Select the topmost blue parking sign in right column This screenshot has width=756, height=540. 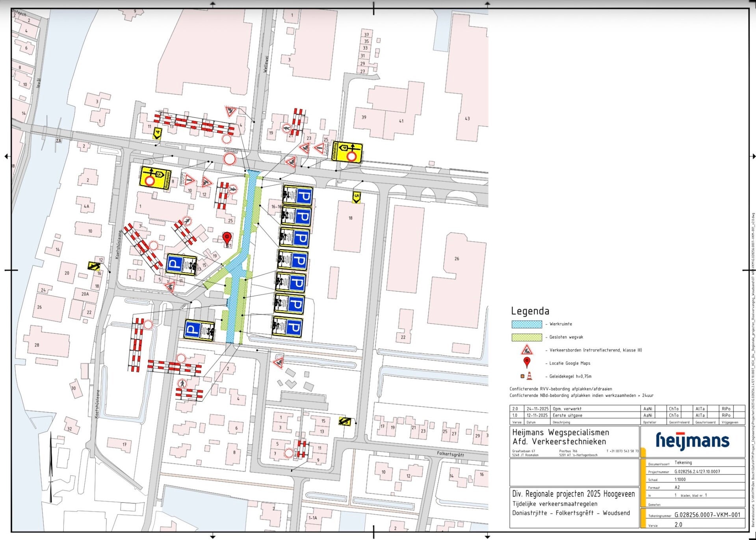(x=298, y=196)
